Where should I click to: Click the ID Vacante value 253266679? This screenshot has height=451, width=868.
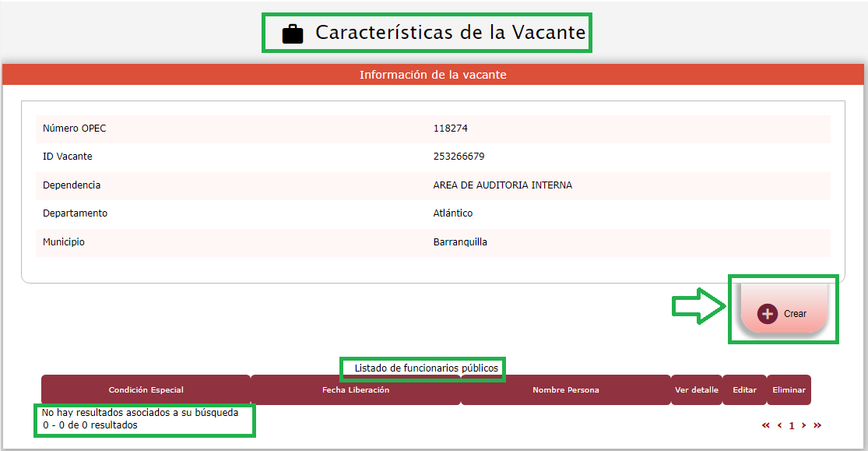(459, 157)
